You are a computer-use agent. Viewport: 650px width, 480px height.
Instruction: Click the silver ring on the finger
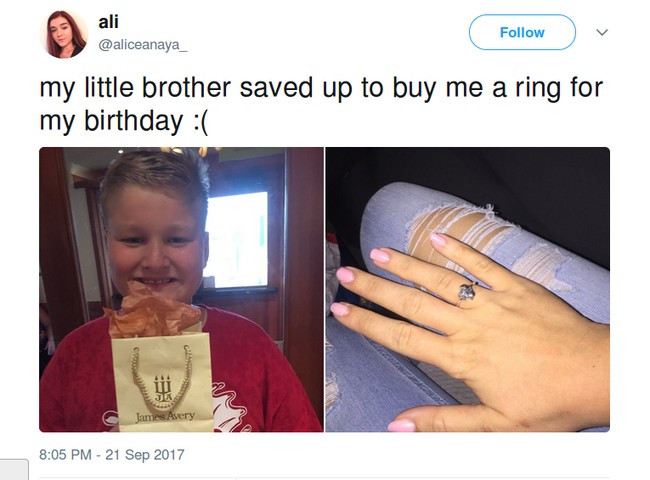point(467,293)
